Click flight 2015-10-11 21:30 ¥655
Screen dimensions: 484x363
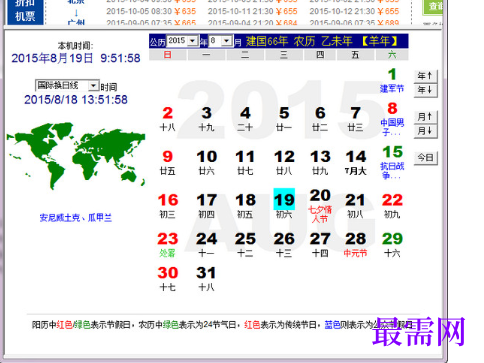(253, 11)
